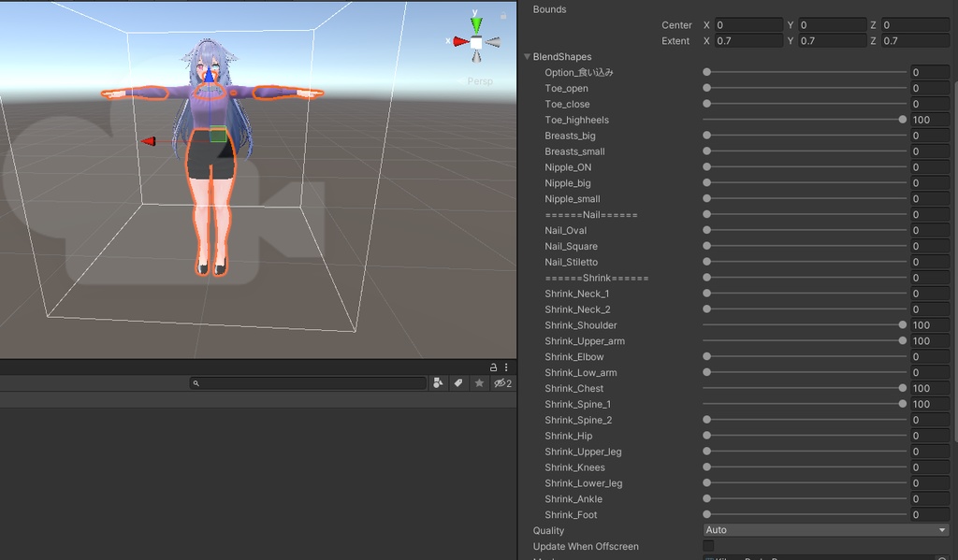Click the red move arrow in the scene
958x560 pixels.
click(x=148, y=141)
